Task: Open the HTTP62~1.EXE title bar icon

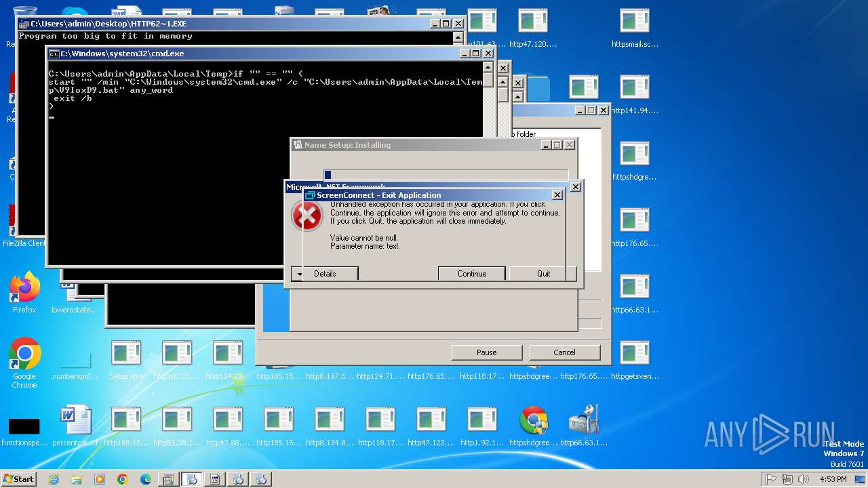Action: pos(24,24)
